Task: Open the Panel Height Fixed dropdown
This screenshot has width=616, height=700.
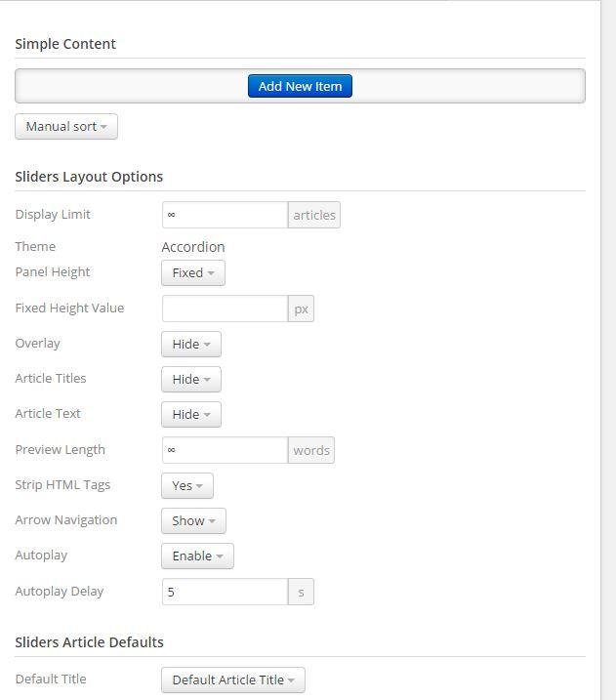Action: [x=193, y=272]
